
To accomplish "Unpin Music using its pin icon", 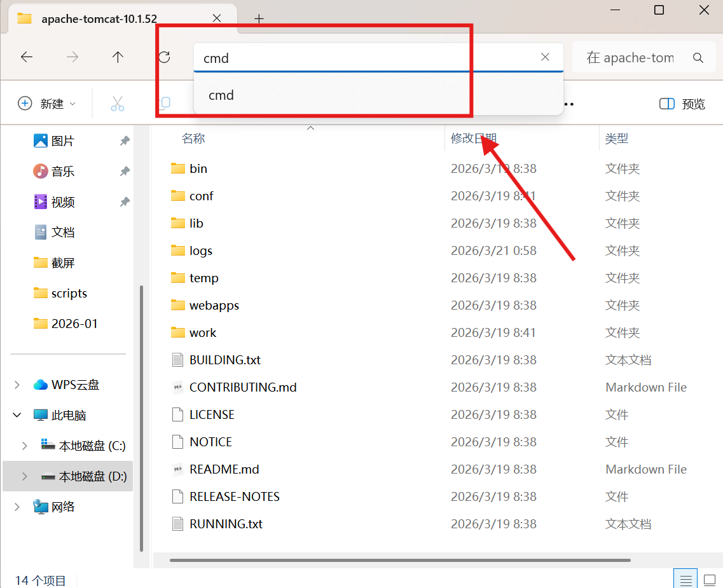I will [125, 172].
